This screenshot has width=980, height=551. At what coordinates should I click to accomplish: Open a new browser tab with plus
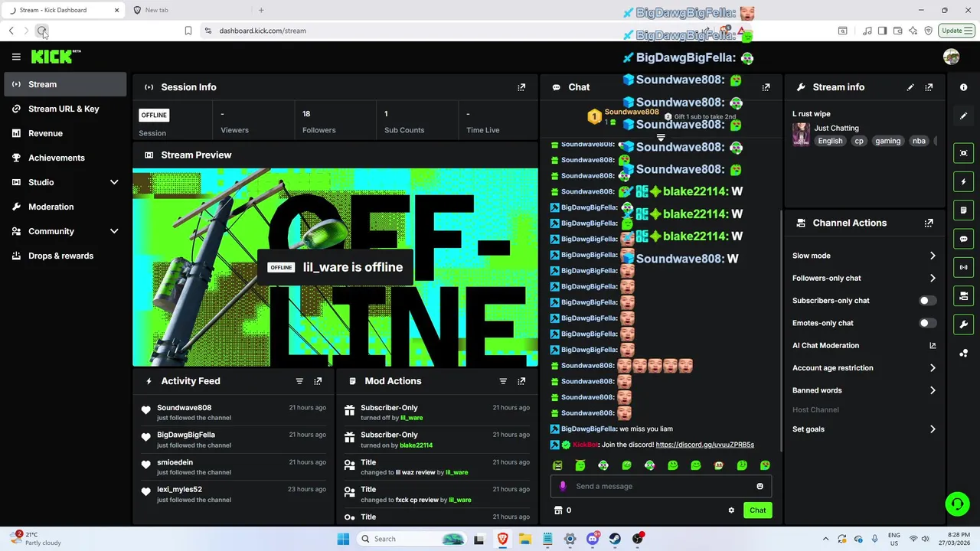261,10
